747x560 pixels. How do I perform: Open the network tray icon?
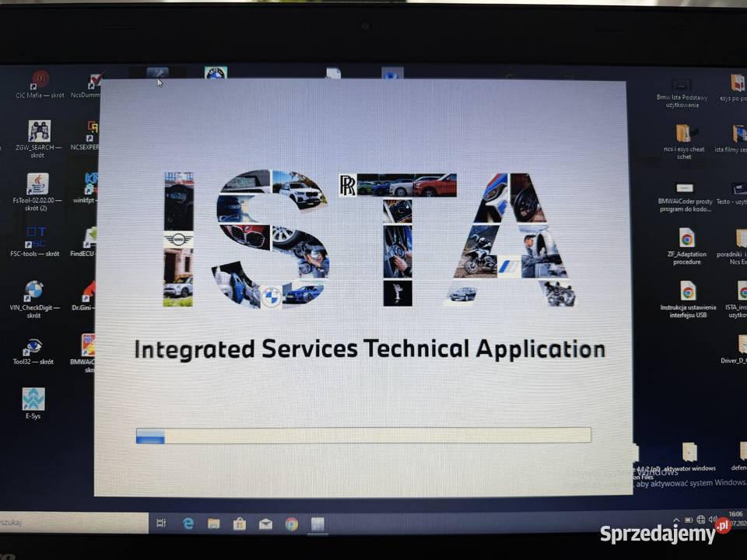click(700, 520)
